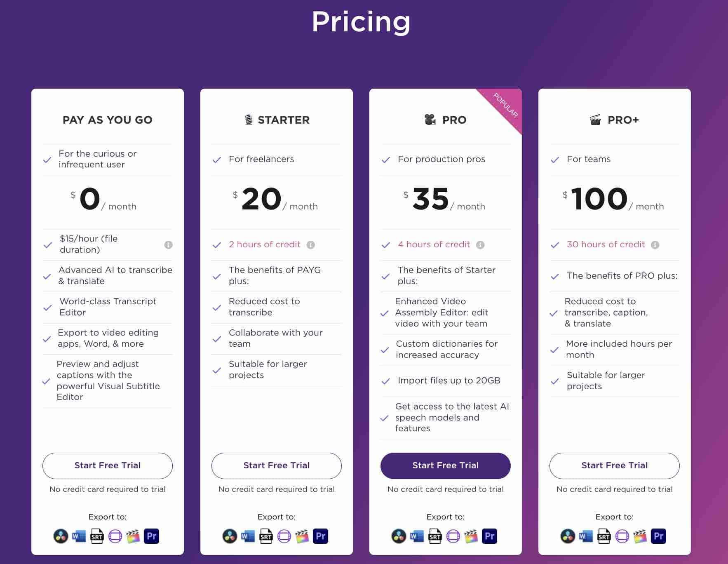
Task: Start free trial for Starter plan
Action: pos(277,465)
